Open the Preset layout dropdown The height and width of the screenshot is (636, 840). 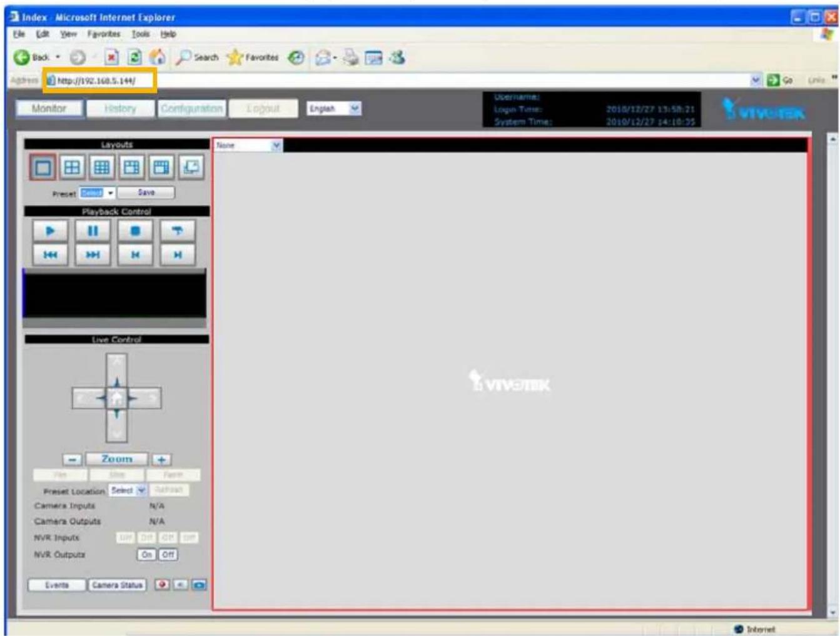click(98, 193)
